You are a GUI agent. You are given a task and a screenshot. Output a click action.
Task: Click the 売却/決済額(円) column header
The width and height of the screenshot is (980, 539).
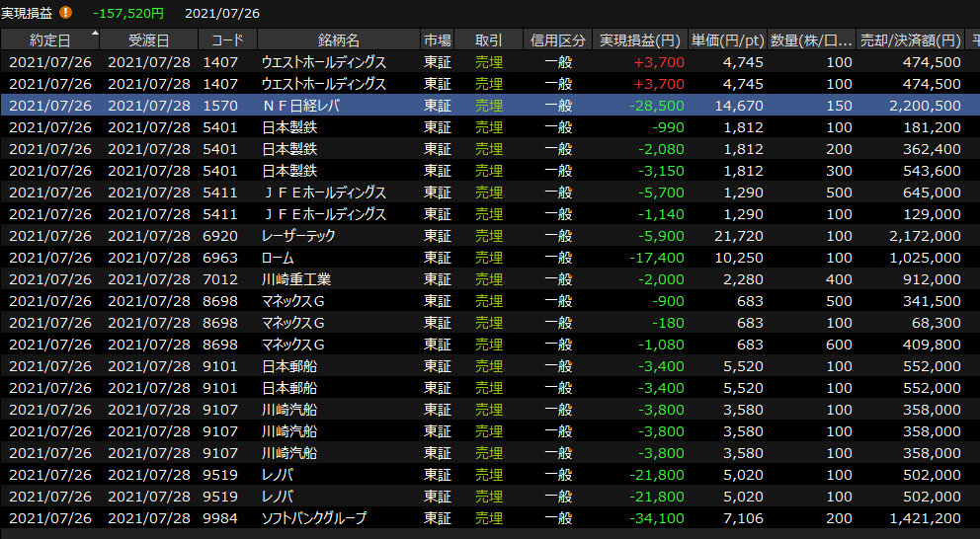click(910, 40)
